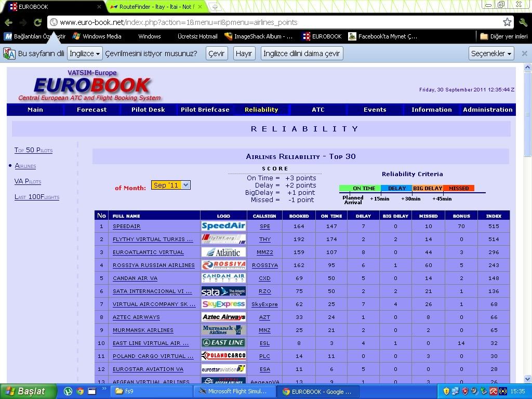Open the Pilot Briefcase menu
This screenshot has height=399, width=532.
205,110
